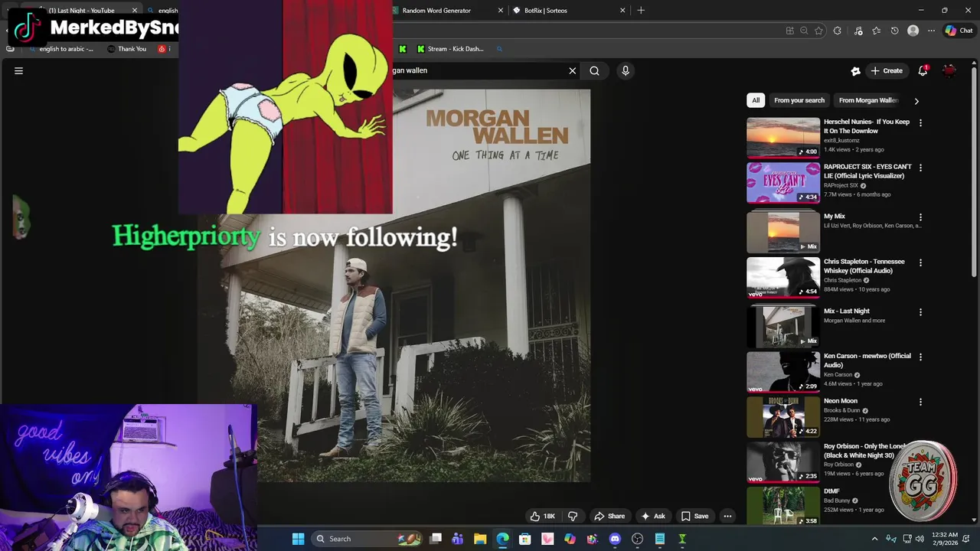The width and height of the screenshot is (980, 551).
Task: Open the clock showing 12:32 AM
Action: (945, 539)
